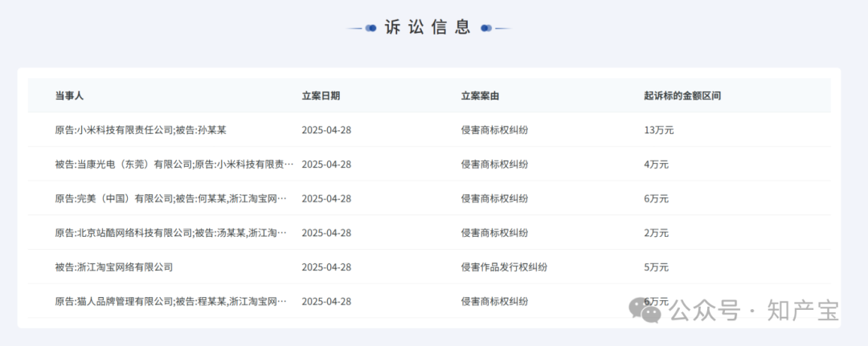Click the 2万元 amount cell
This screenshot has width=868, height=346.
pos(656,234)
